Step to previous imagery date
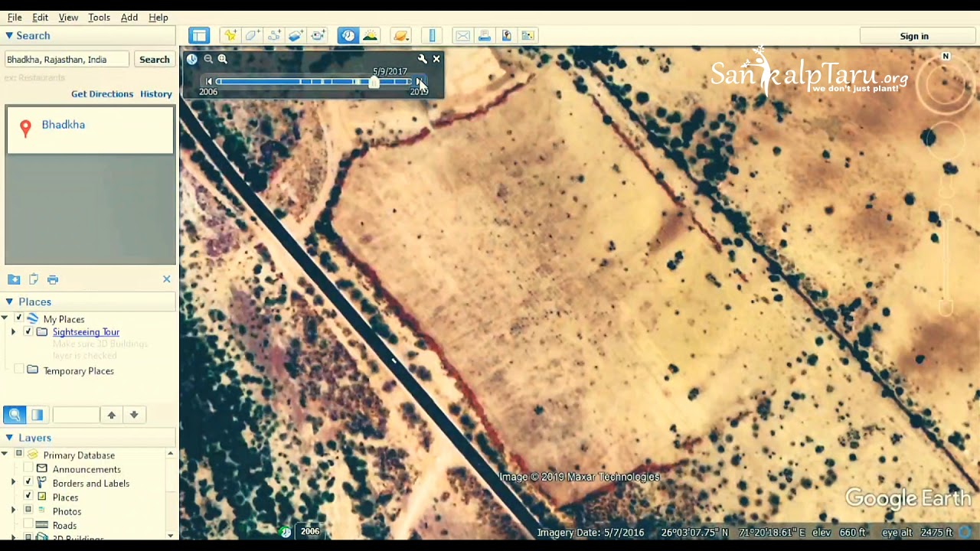The width and height of the screenshot is (980, 551). pos(209,81)
